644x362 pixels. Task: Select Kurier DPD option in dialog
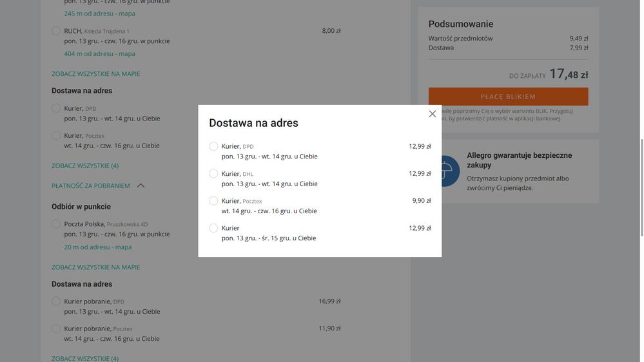(213, 146)
